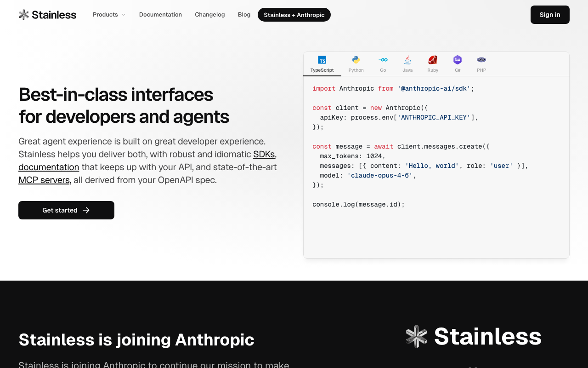Screen dimensions: 588x368
Task: Follow the documentation link in hero text
Action: point(49,167)
